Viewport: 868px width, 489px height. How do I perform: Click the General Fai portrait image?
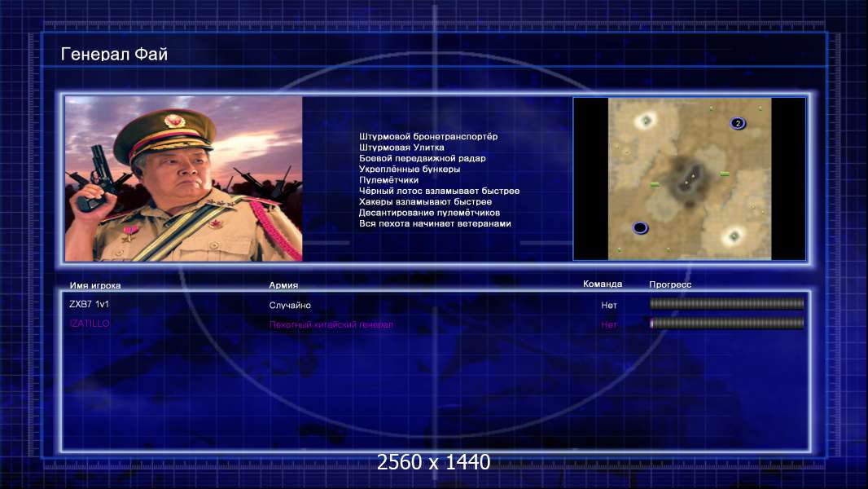point(184,178)
